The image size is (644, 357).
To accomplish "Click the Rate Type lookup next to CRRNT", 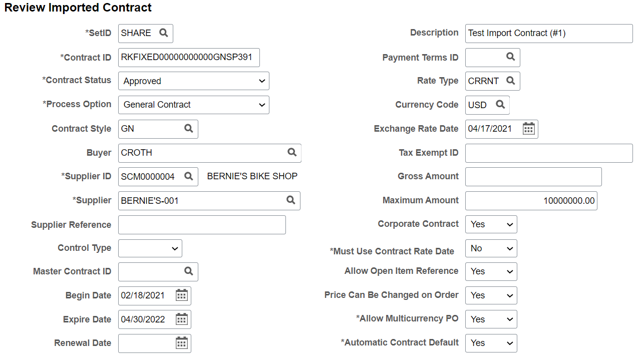I will coord(511,81).
